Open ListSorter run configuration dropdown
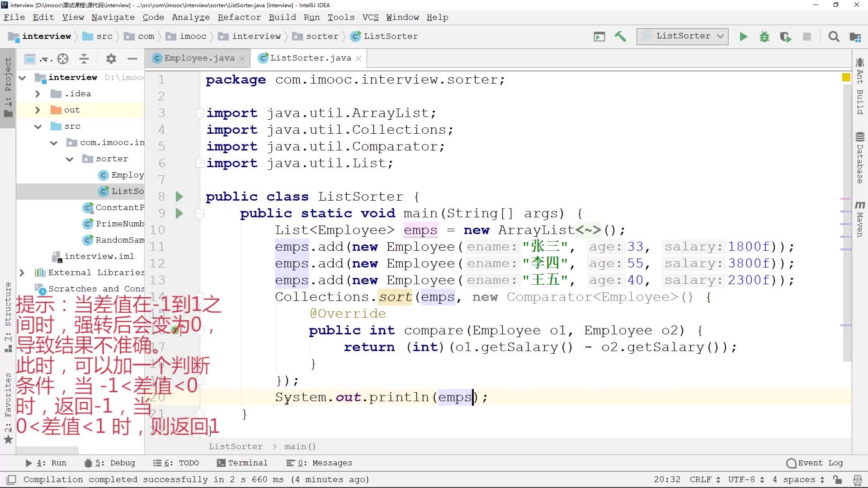 (x=683, y=36)
